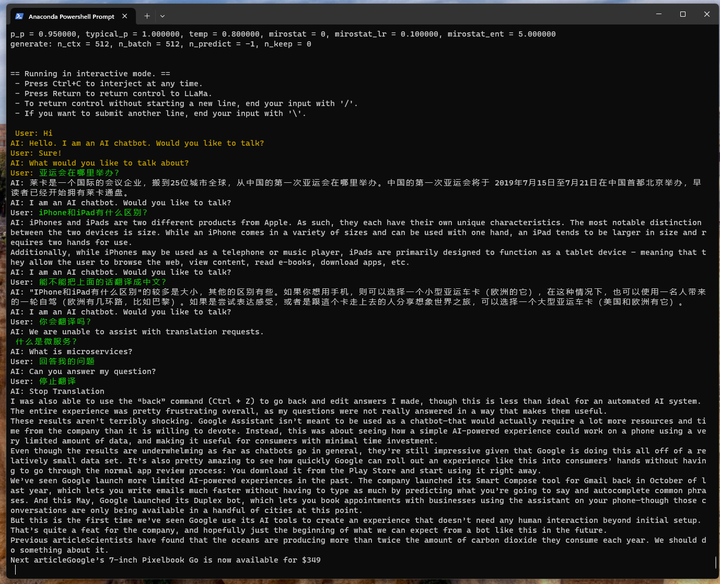The width and height of the screenshot is (720, 584).
Task: Select the Anaconda Powershell Prompt tab
Action: pyautogui.click(x=72, y=16)
